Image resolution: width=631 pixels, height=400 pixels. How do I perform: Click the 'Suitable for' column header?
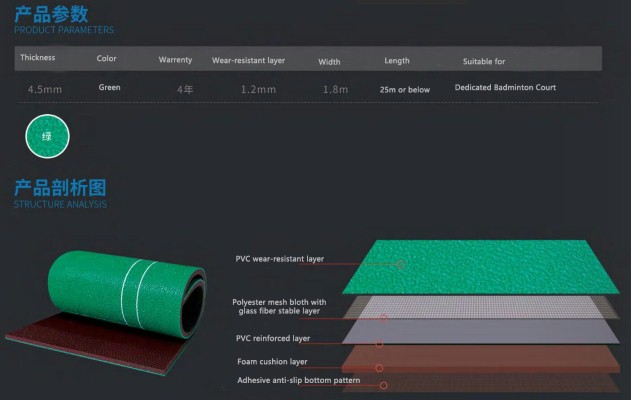484,60
